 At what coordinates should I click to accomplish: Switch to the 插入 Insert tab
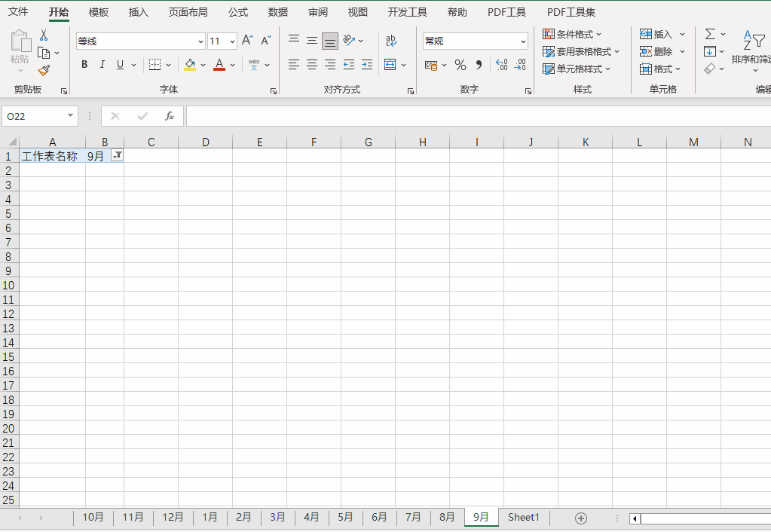(138, 12)
